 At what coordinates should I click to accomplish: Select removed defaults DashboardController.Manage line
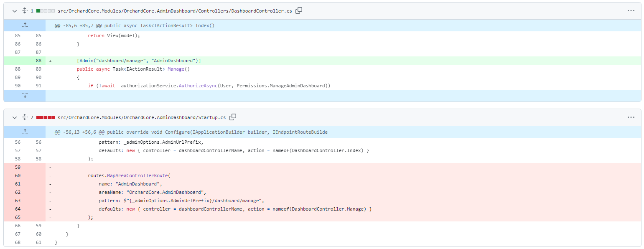click(x=343, y=209)
